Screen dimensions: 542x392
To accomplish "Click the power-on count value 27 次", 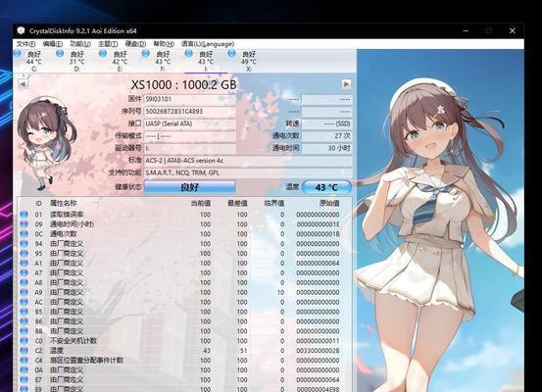I will tap(326, 136).
